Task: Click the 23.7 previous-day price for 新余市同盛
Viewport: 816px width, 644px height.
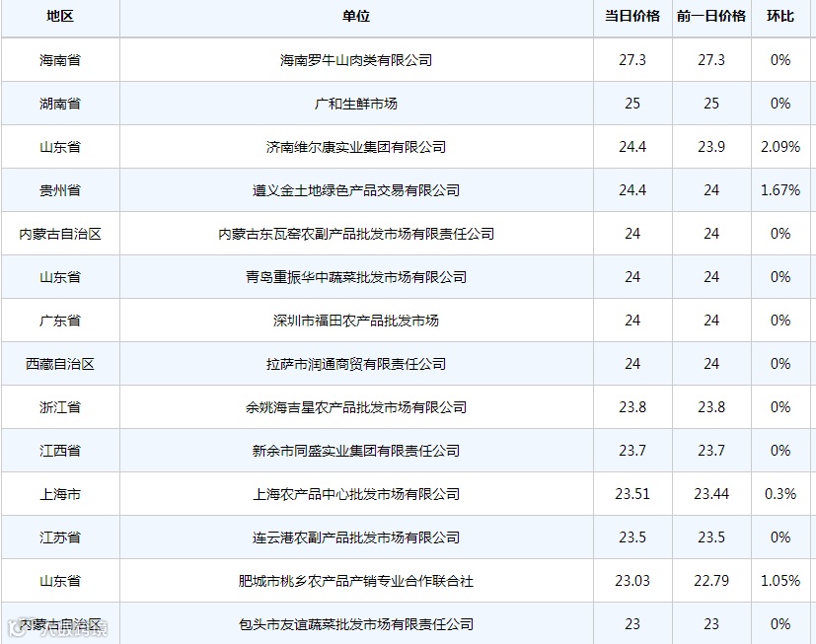Action: (711, 451)
